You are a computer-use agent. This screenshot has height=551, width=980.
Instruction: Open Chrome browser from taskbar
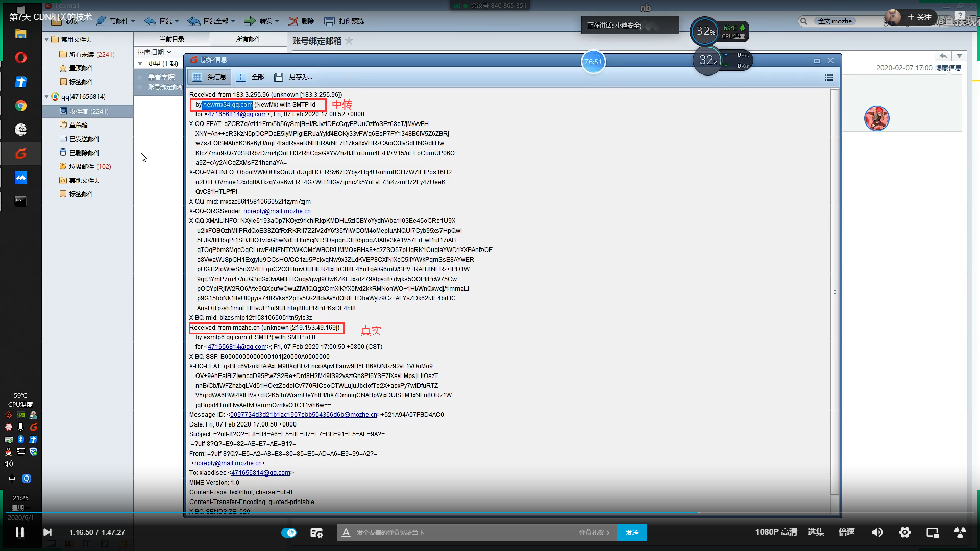pyautogui.click(x=21, y=106)
